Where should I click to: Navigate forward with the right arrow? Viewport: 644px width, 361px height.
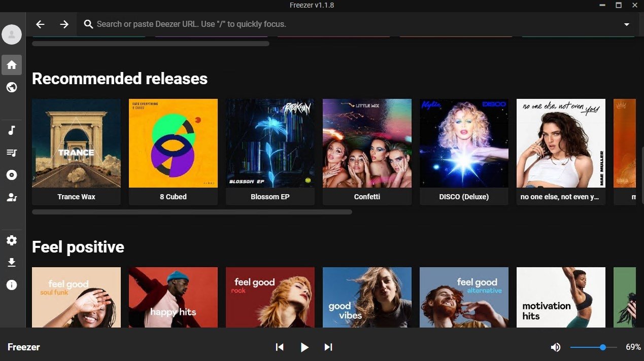click(64, 24)
